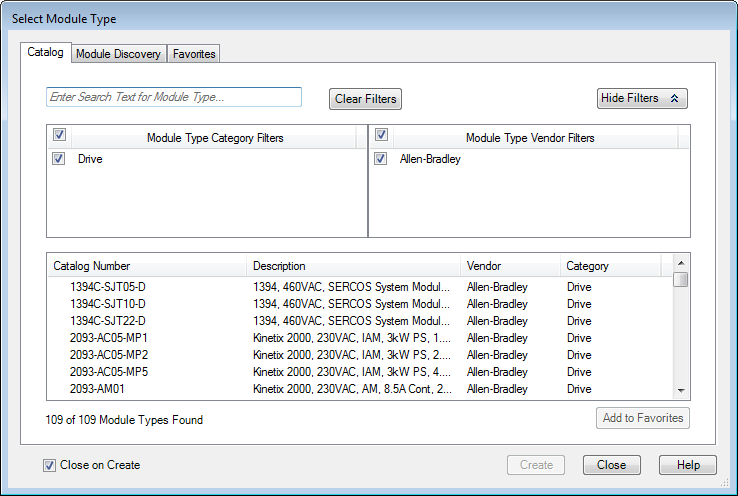Click the scroll up arrow of module list
The width and height of the screenshot is (738, 496).
pyautogui.click(x=680, y=262)
